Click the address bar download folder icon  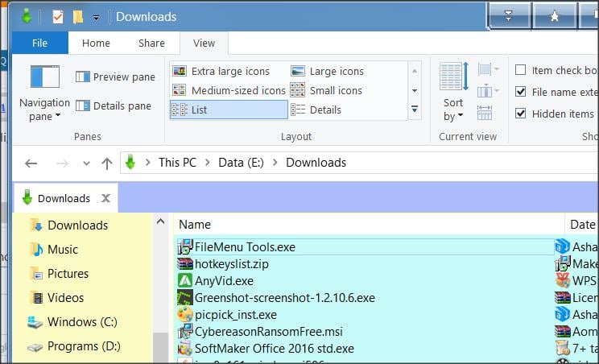coord(130,162)
